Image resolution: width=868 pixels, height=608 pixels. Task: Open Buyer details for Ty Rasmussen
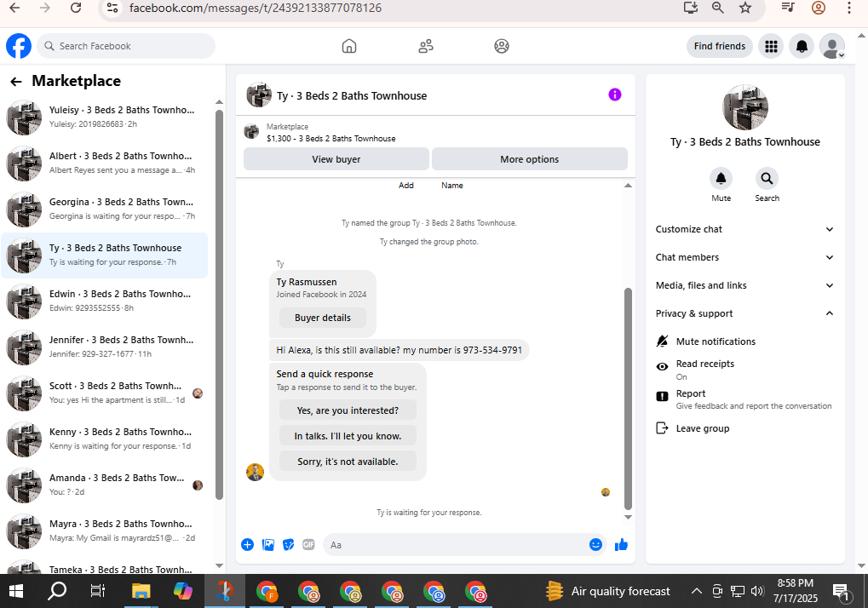point(323,318)
